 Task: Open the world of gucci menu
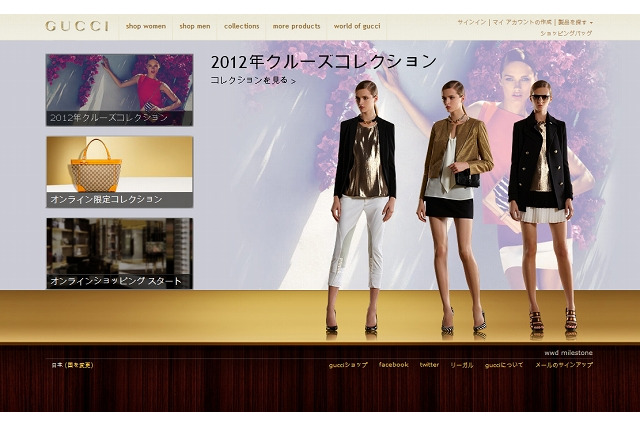tap(357, 26)
